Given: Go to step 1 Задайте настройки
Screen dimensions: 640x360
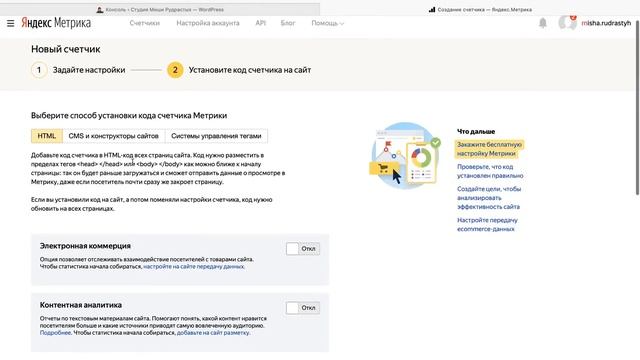Looking at the screenshot, I should coord(78,70).
